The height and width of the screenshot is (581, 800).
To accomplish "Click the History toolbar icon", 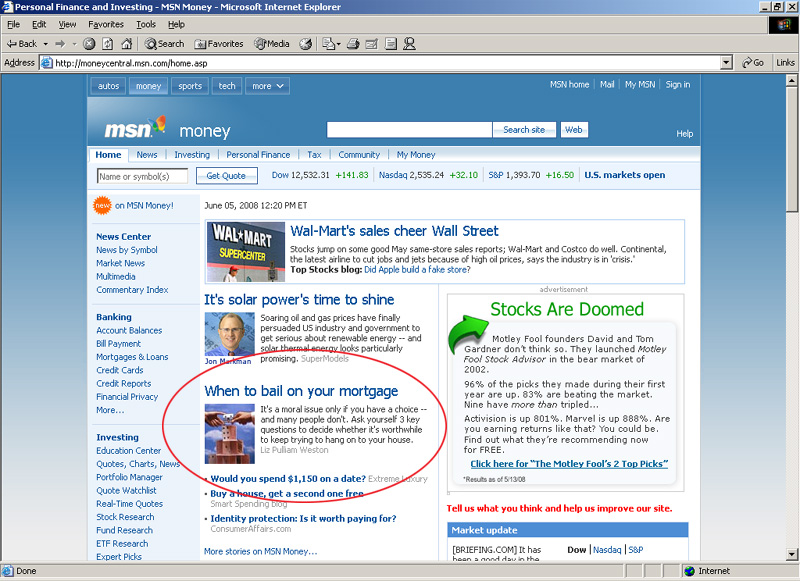I will point(306,44).
